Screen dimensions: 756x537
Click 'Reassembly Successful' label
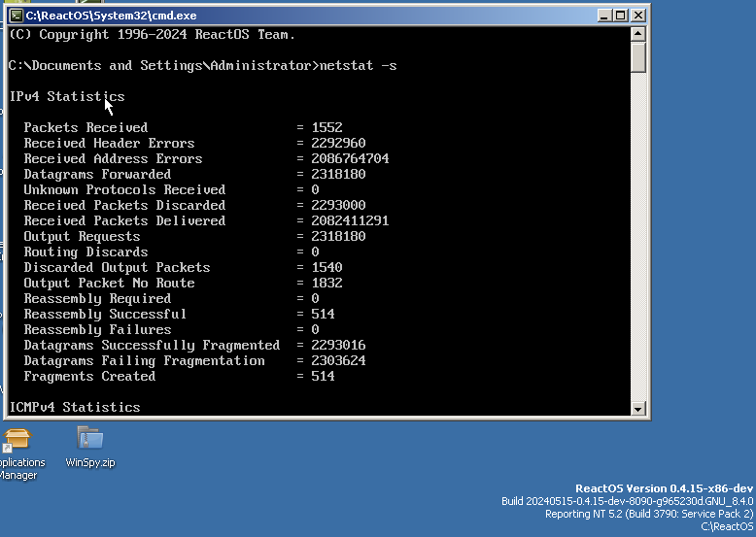click(105, 314)
